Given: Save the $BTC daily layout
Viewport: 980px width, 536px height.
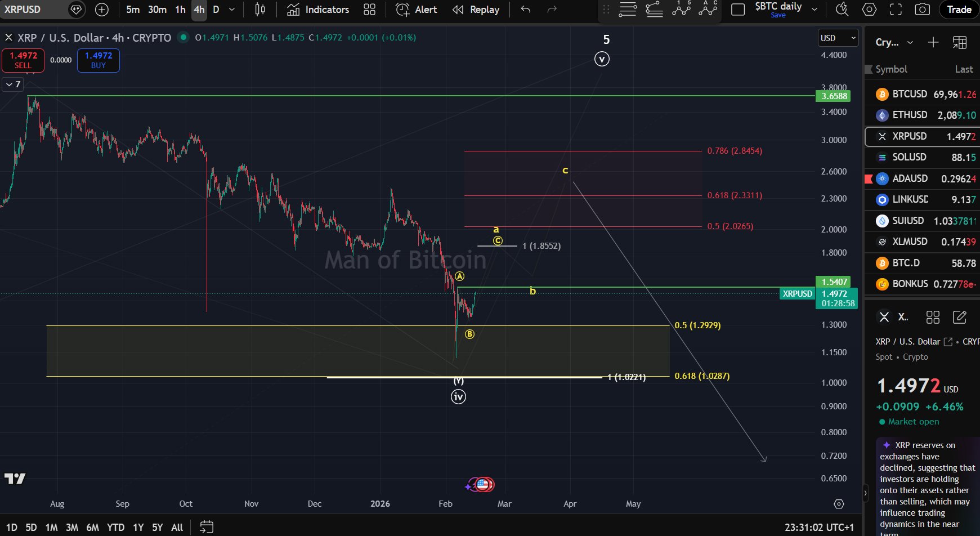Looking at the screenshot, I should [x=778, y=15].
